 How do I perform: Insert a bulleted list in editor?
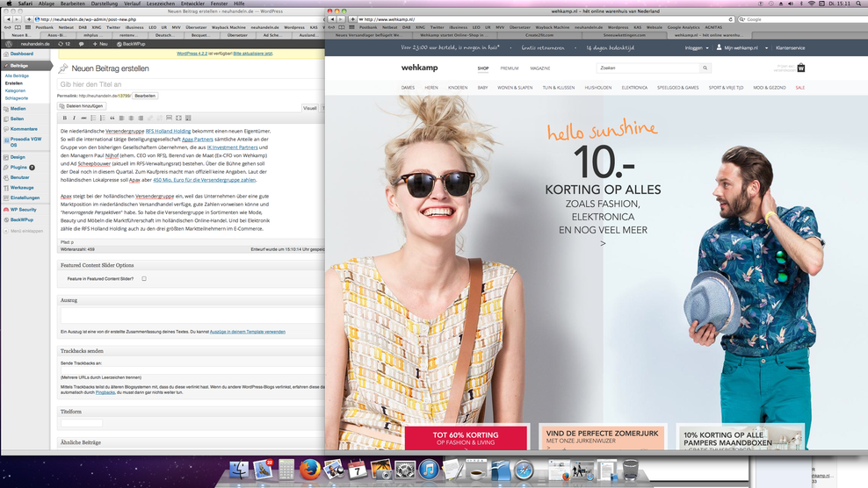(93, 118)
